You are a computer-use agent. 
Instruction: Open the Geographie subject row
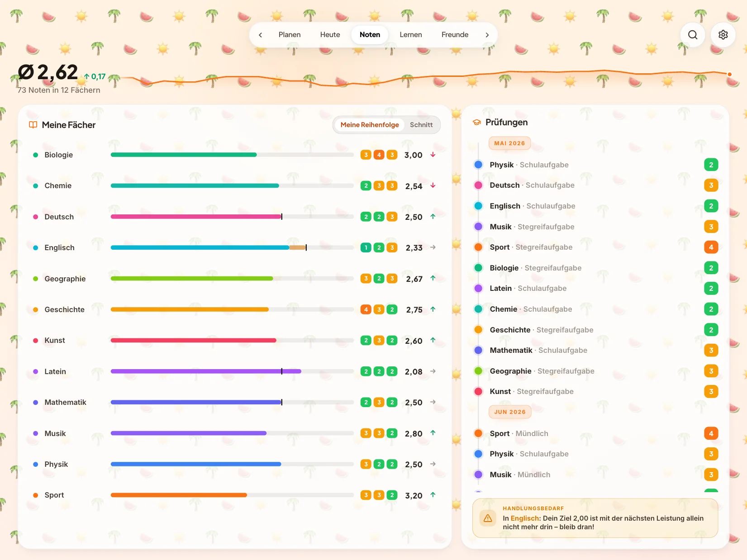click(x=234, y=279)
